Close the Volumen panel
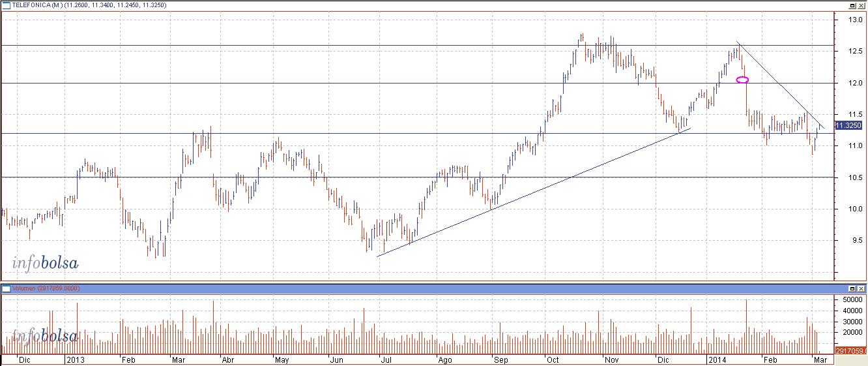This screenshot has width=868, height=366. (x=861, y=288)
